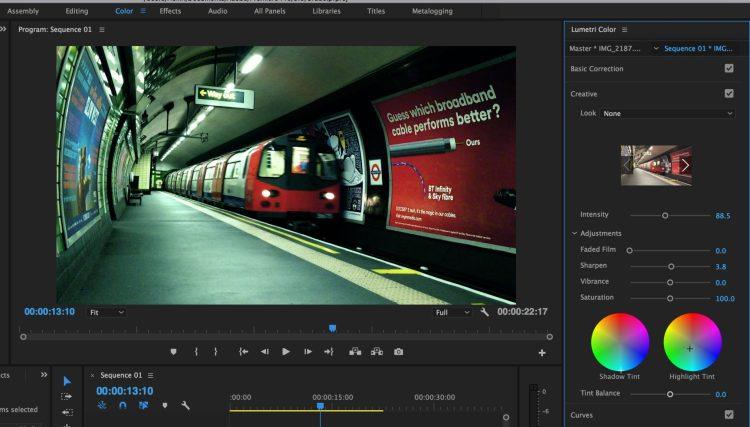Switch to the All Panels workspace
The width and height of the screenshot is (750, 427).
270,11
